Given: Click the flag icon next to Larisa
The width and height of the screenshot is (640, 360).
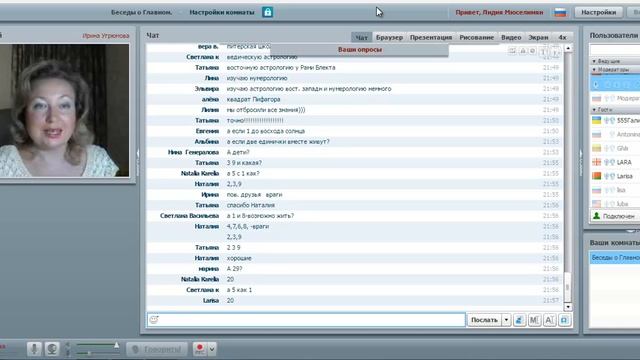Looking at the screenshot, I should click(x=596, y=176).
